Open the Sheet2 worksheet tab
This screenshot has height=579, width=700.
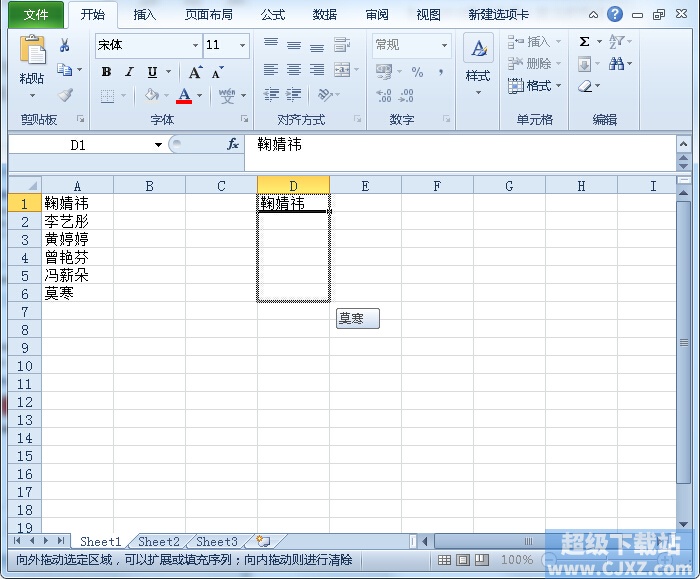(x=159, y=542)
